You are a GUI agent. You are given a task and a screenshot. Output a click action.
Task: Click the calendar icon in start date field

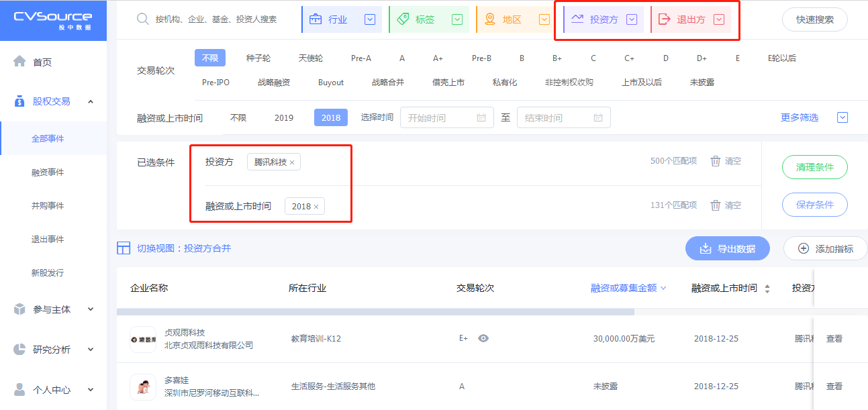(x=481, y=118)
